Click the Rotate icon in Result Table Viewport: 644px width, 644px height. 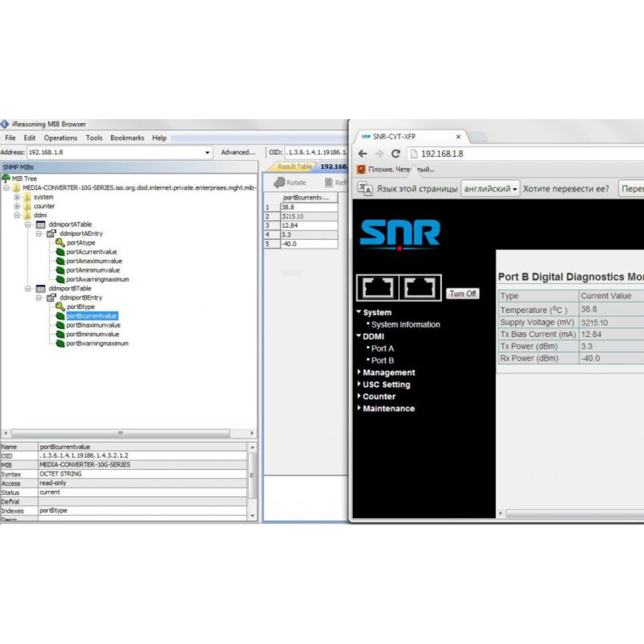[279, 182]
